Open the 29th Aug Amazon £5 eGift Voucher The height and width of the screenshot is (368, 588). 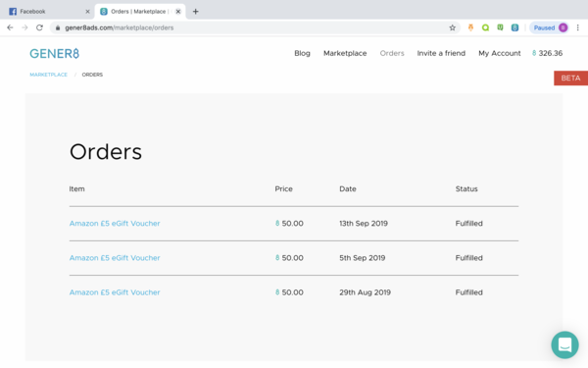click(x=115, y=292)
